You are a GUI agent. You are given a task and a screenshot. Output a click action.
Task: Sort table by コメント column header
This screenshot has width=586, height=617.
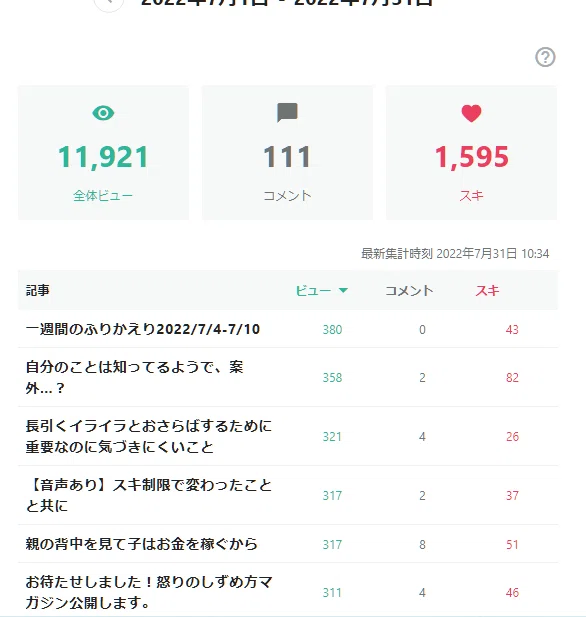point(409,290)
